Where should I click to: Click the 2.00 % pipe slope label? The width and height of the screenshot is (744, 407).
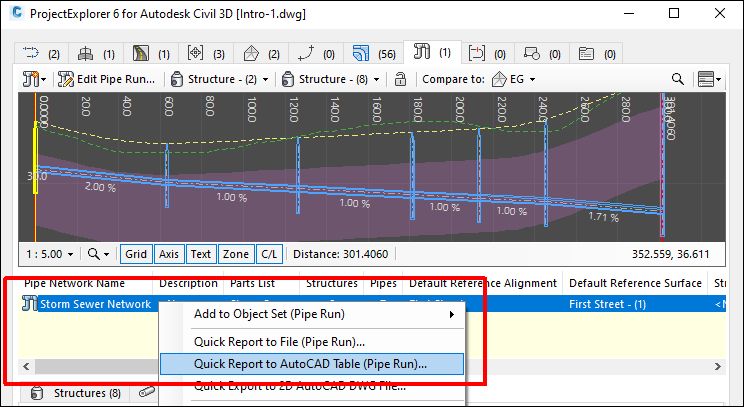tap(100, 187)
